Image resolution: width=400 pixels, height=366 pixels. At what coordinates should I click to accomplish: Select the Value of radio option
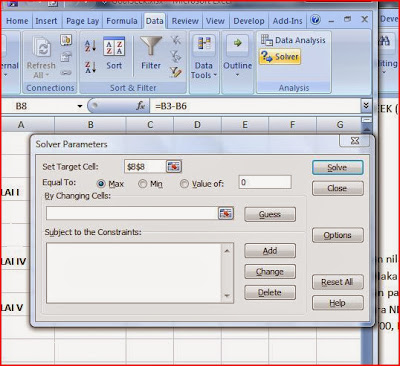[x=184, y=184]
